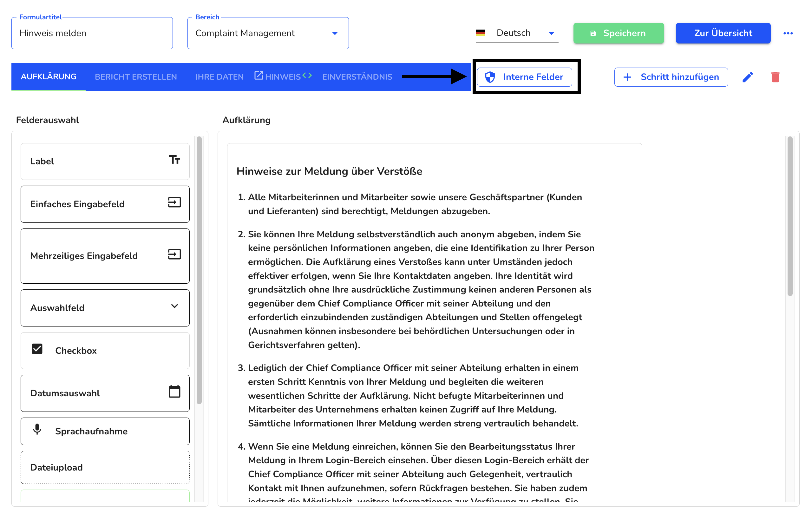Switch to the Ihre Daten tab
Viewport: 812px width, 521px height.
click(219, 77)
